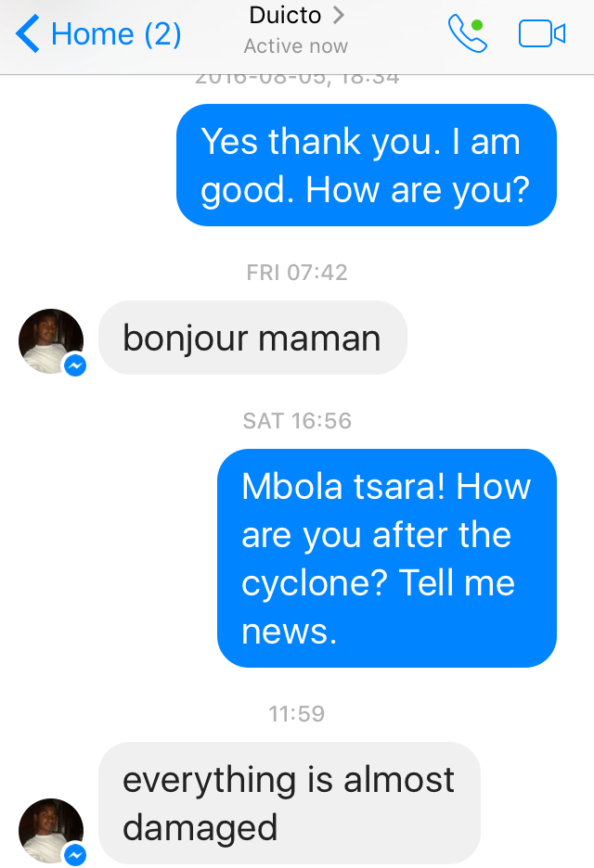This screenshot has width=594, height=868.
Task: Tap the "SAT 16:56" timestamp
Action: coord(297,421)
